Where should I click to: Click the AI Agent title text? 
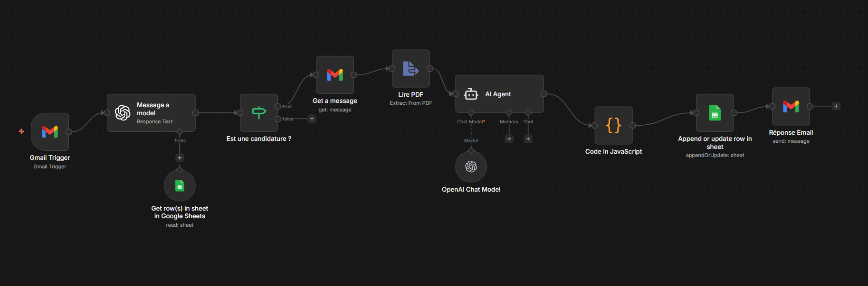tap(498, 94)
